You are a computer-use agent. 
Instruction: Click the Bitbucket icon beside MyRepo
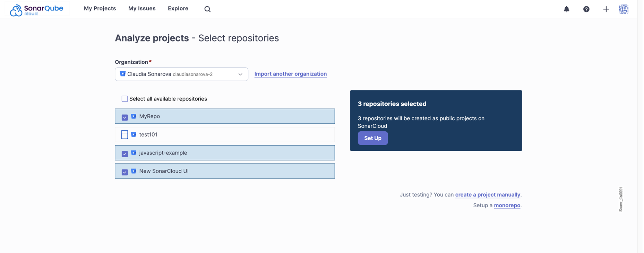pos(134,116)
